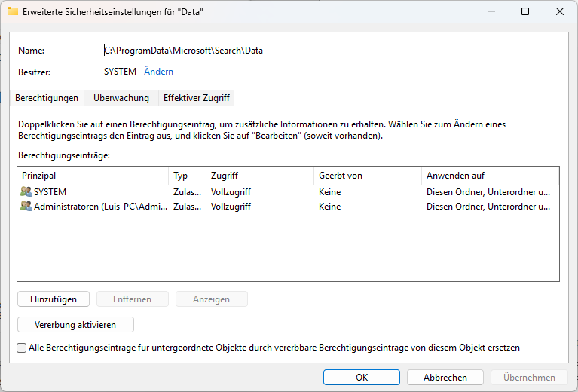Click the owner name SYSTEM beside Besitzer
The height and width of the screenshot is (392, 578).
120,72
